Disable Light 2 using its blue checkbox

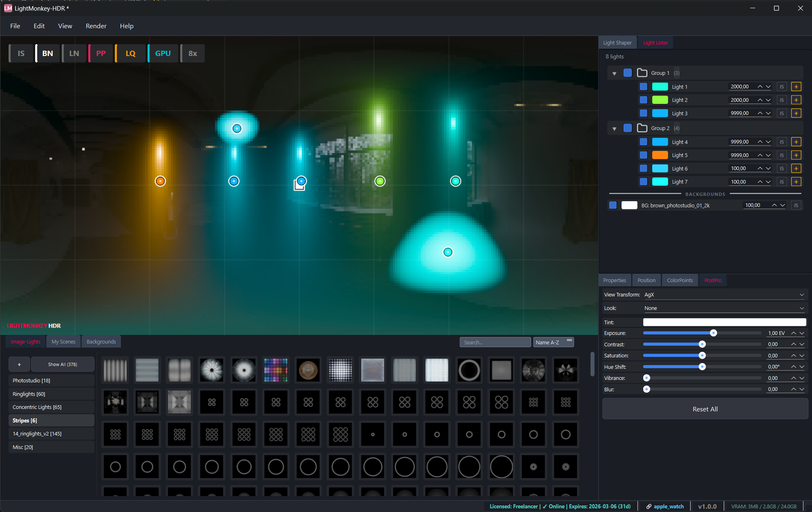(643, 100)
